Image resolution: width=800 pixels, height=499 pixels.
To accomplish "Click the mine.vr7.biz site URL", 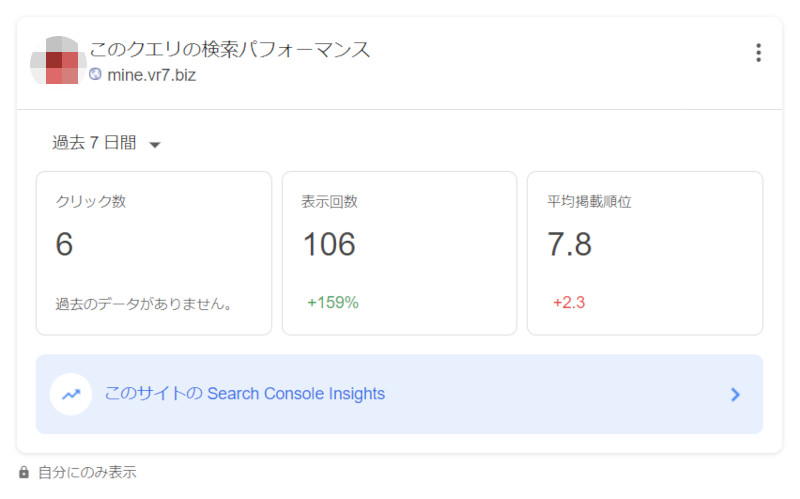I will pyautogui.click(x=151, y=75).
